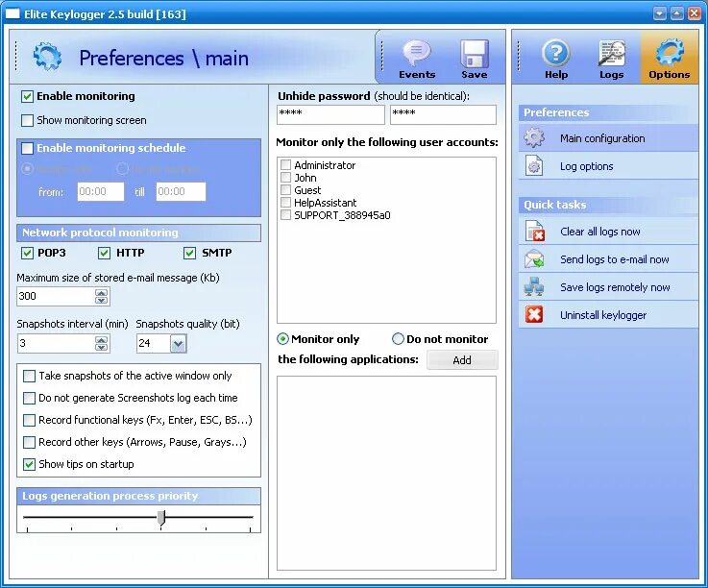Click Network protocol monitoring header
Screen dimensions: 708x588
point(138,233)
